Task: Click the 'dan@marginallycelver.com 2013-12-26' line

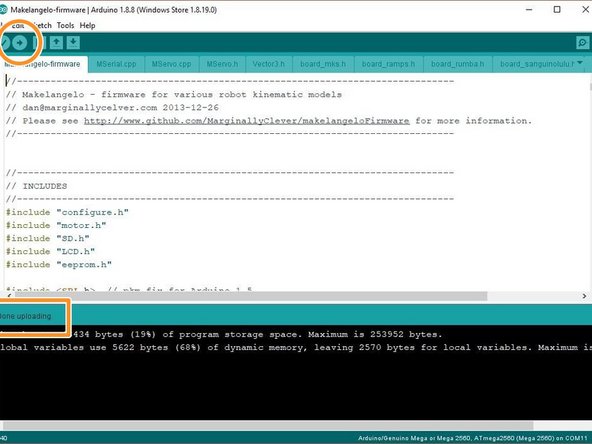Action: (112, 108)
